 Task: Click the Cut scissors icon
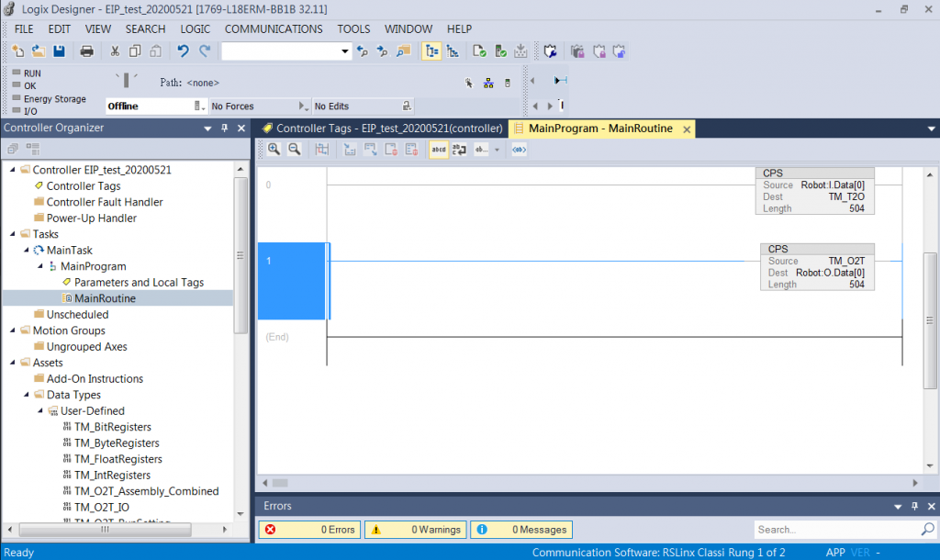(115, 51)
